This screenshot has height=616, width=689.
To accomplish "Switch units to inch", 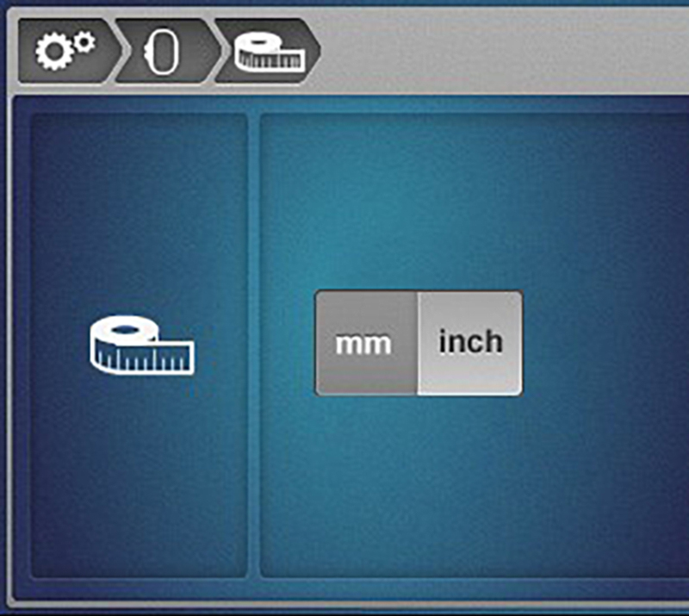I will point(470,343).
